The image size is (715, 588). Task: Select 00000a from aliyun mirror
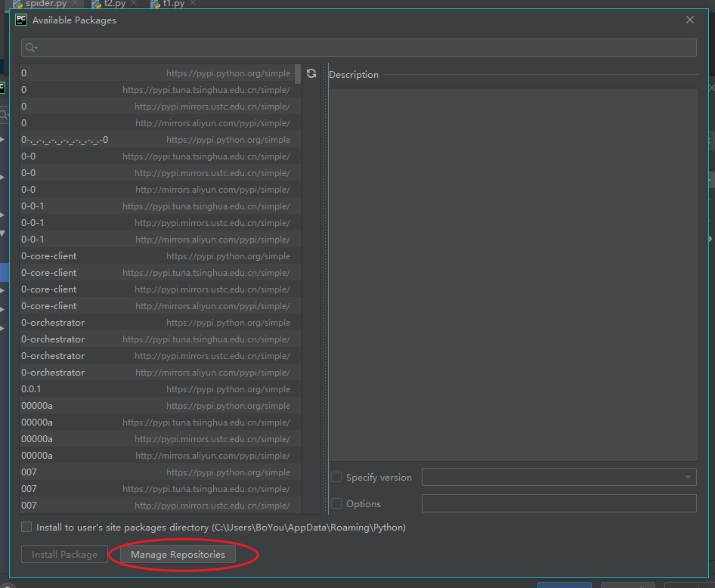pyautogui.click(x=160, y=455)
